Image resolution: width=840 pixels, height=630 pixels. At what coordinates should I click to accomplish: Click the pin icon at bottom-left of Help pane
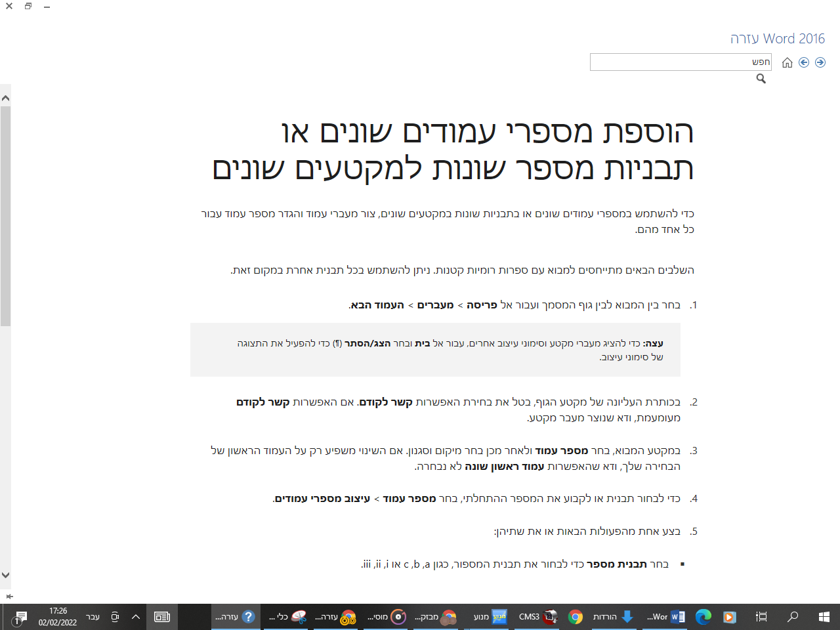(9, 597)
